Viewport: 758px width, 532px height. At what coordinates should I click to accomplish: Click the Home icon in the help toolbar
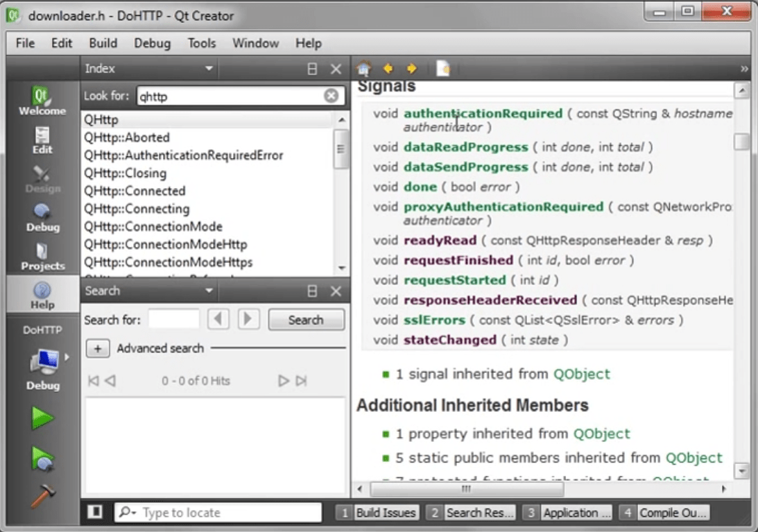click(x=363, y=69)
